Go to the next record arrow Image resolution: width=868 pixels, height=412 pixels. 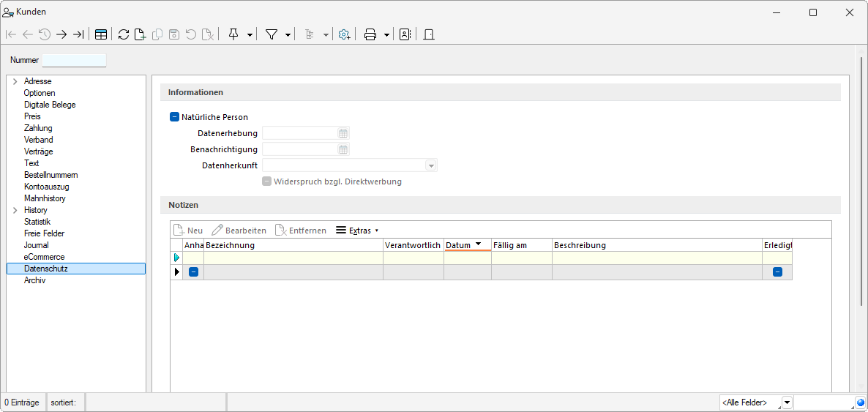[x=61, y=34]
